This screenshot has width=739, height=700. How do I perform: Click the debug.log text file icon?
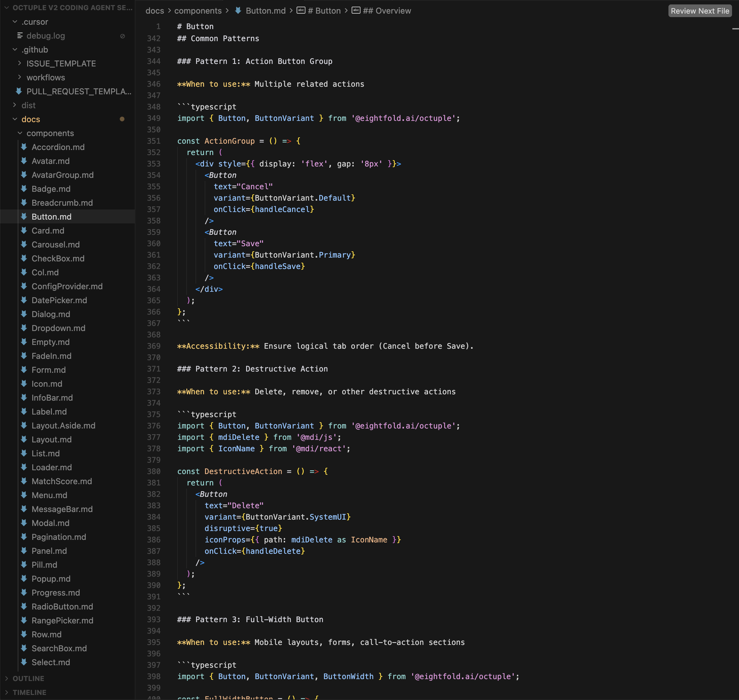[20, 35]
